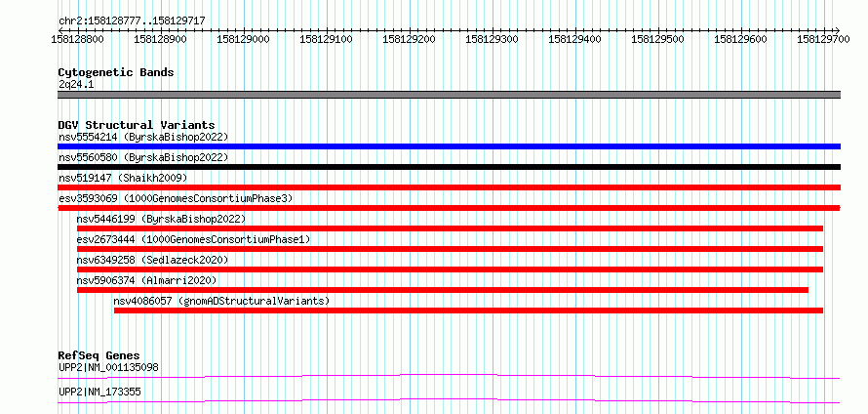Open the nsv5446199 (ByrskaBishop2022) label
Screen dimensions: 868x414
161,219
